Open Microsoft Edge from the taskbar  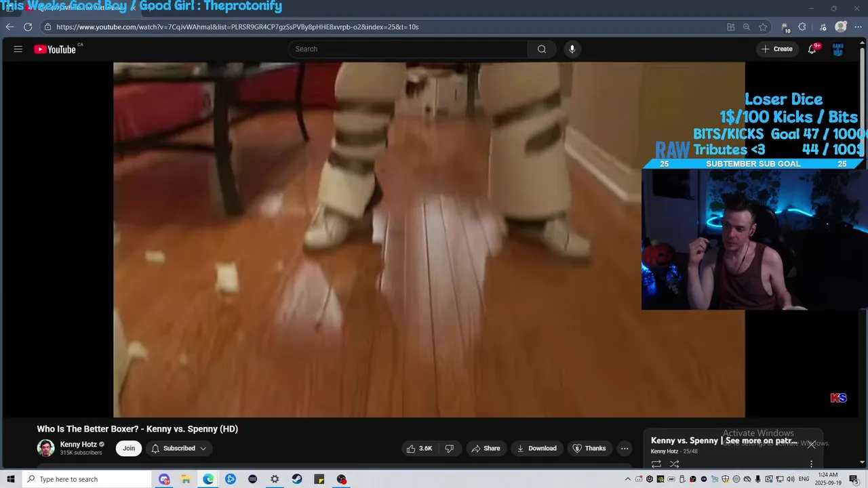[x=208, y=479]
